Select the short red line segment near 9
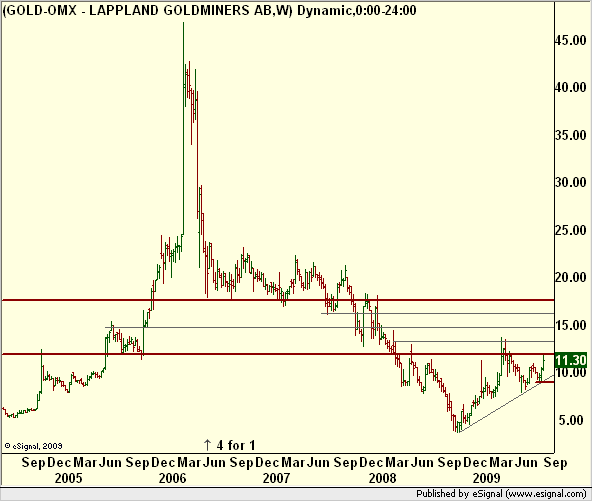 (x=545, y=382)
